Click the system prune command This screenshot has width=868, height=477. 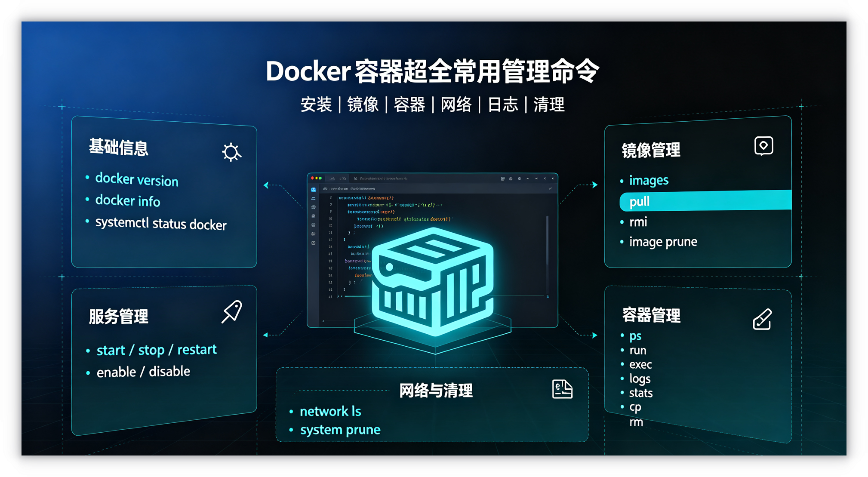(340, 430)
